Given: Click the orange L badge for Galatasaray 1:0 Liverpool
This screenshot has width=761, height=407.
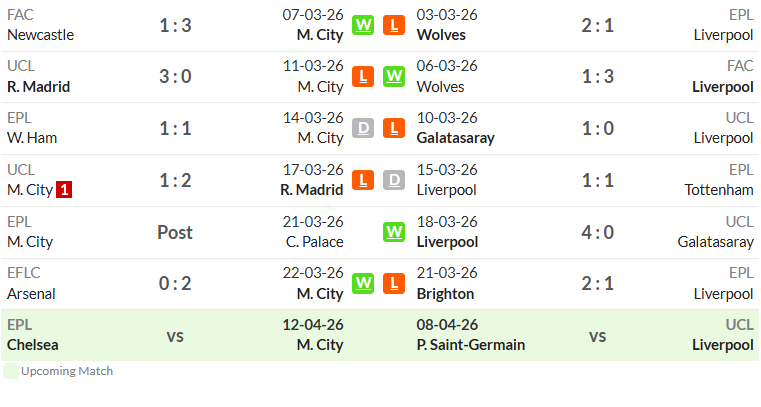Looking at the screenshot, I should [394, 128].
